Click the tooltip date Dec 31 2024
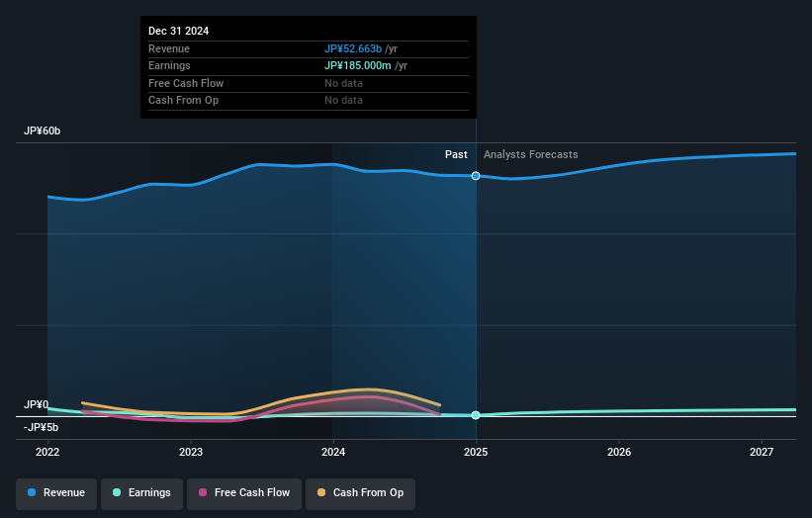The height and width of the screenshot is (518, 812). pos(179,31)
